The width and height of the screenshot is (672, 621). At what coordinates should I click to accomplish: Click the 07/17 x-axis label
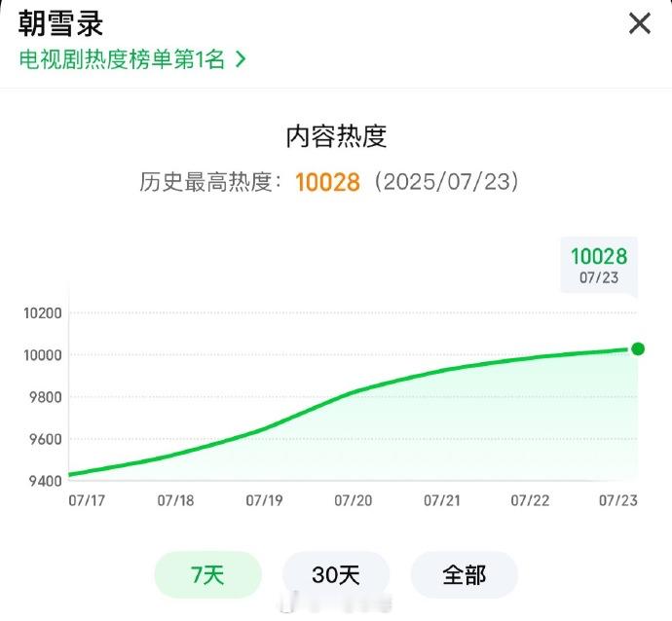(x=87, y=500)
